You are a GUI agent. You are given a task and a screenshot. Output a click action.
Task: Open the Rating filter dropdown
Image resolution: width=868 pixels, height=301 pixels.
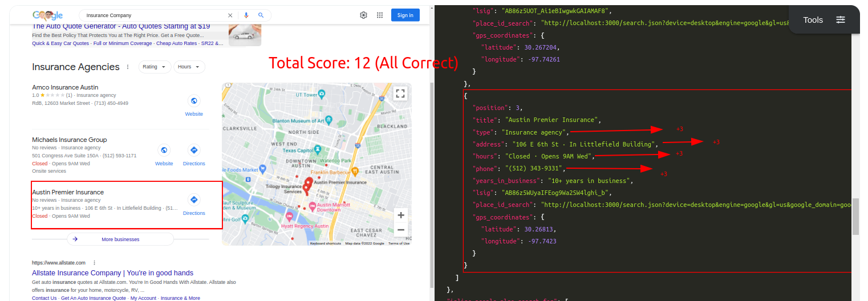[155, 67]
